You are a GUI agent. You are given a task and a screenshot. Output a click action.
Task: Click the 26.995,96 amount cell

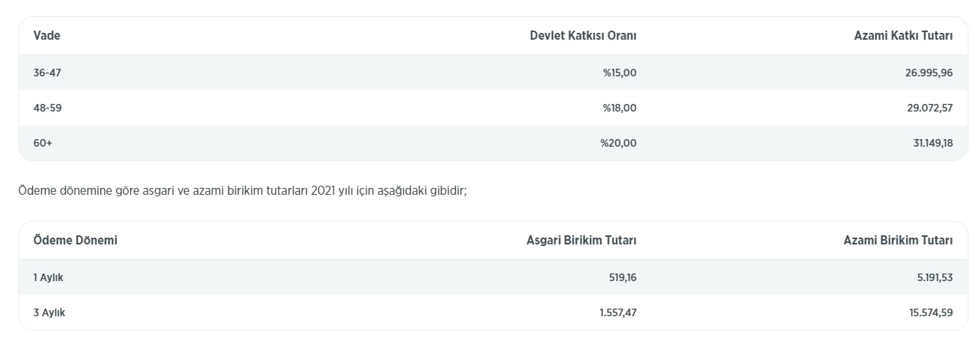pos(928,73)
